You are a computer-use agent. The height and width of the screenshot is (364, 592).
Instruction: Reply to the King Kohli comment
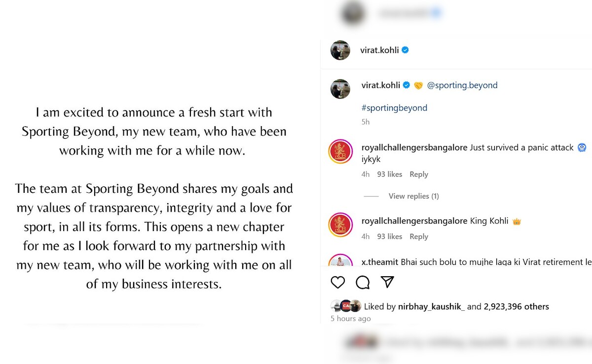click(419, 237)
